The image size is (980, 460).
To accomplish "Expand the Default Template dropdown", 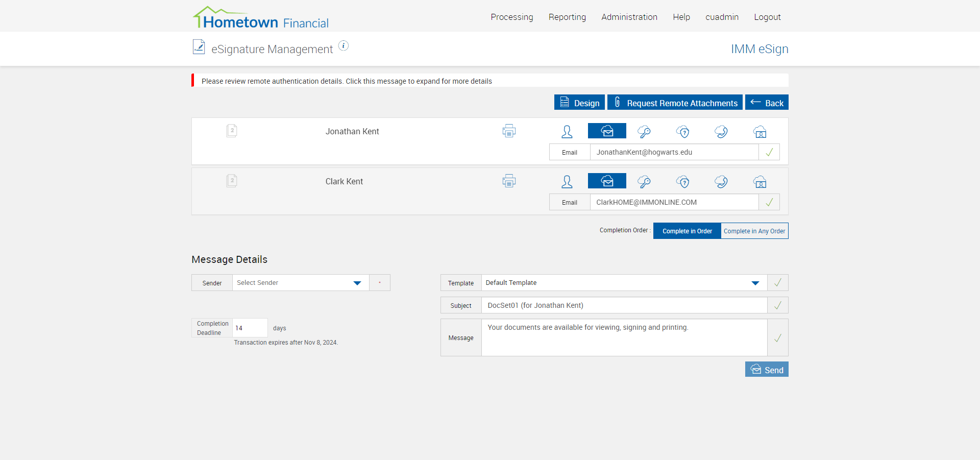I will point(624,283).
